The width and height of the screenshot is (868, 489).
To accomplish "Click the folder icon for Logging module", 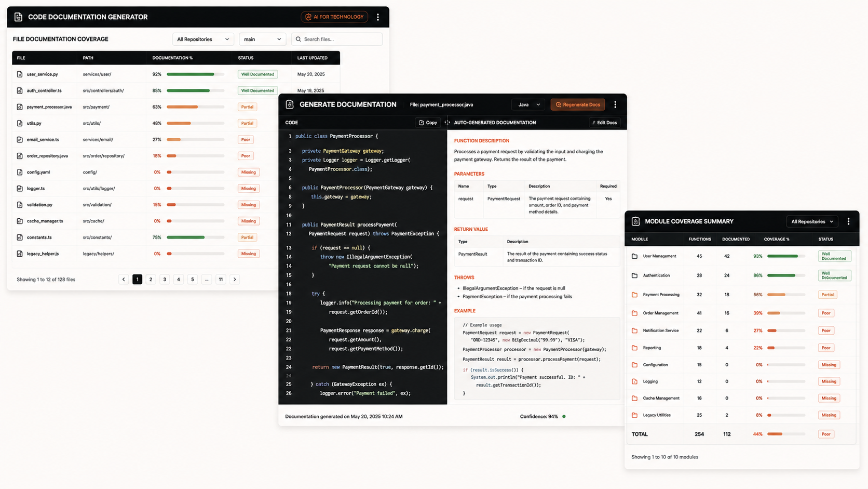I will tap(634, 381).
